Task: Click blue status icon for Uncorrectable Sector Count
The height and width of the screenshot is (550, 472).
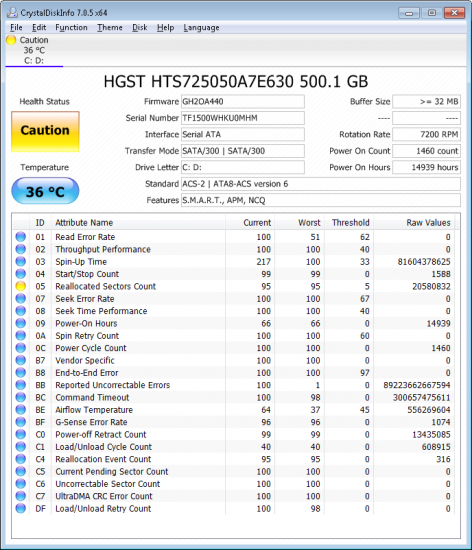Action: point(21,484)
